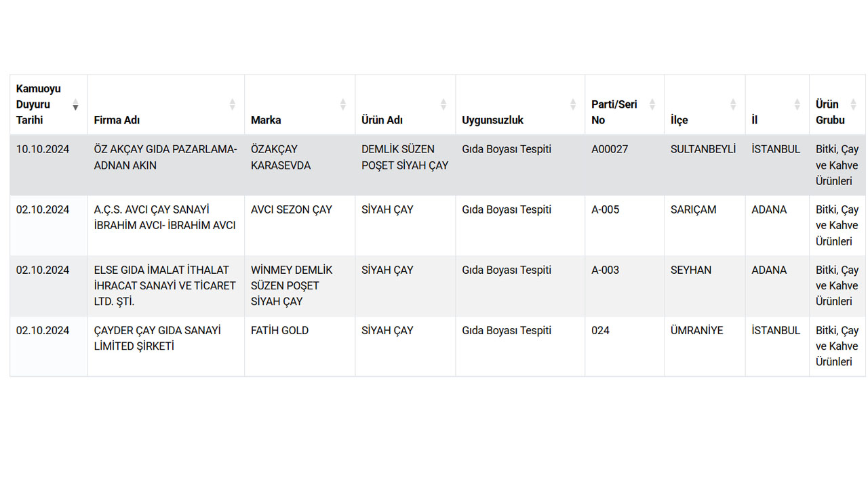
Task: Click the A.Ç.S. AVCI ÇAY SANAYİ firm cell
Action: pos(165,226)
